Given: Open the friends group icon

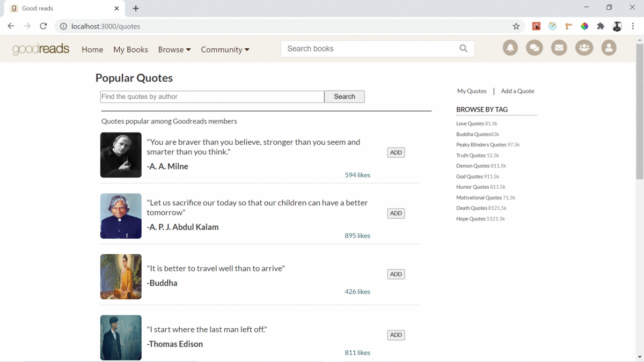Looking at the screenshot, I should [x=584, y=48].
